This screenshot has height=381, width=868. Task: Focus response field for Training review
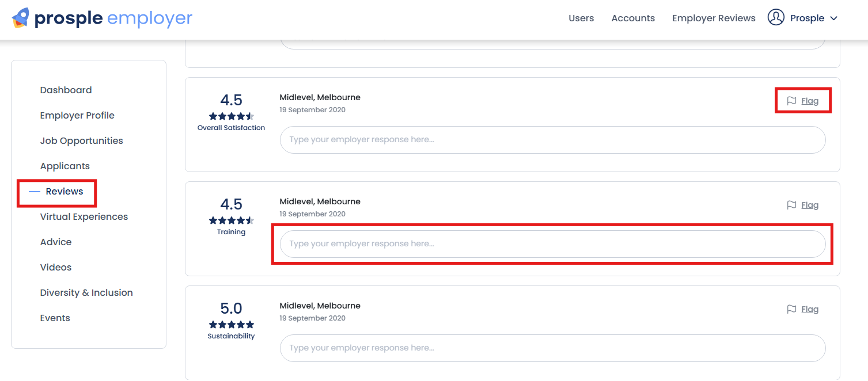[x=552, y=244]
